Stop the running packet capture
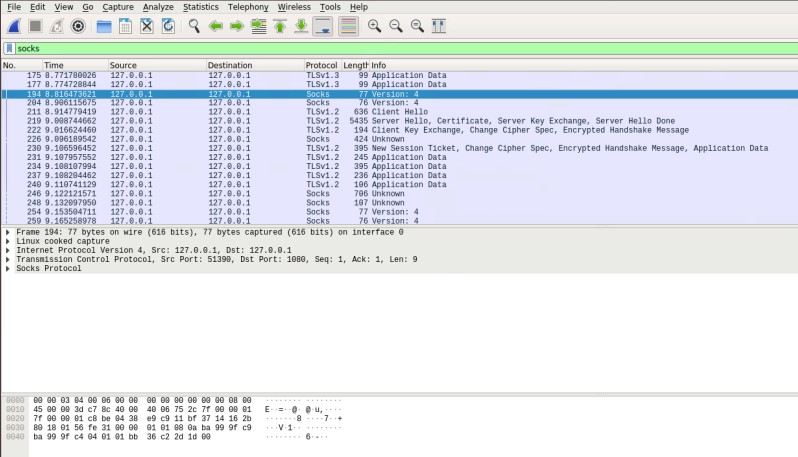This screenshot has width=798, height=457. pos(35,26)
